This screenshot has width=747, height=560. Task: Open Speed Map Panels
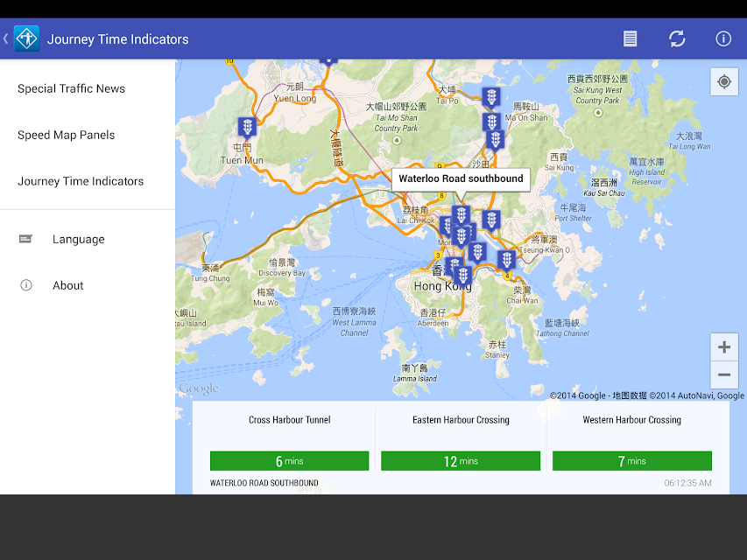tap(66, 135)
